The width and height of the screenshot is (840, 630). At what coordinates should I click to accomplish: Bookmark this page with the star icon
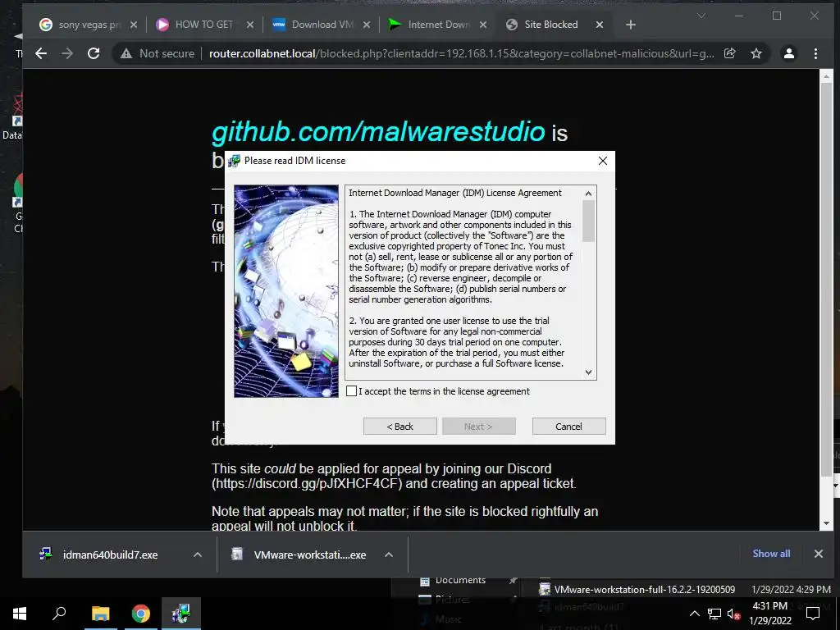pos(756,53)
